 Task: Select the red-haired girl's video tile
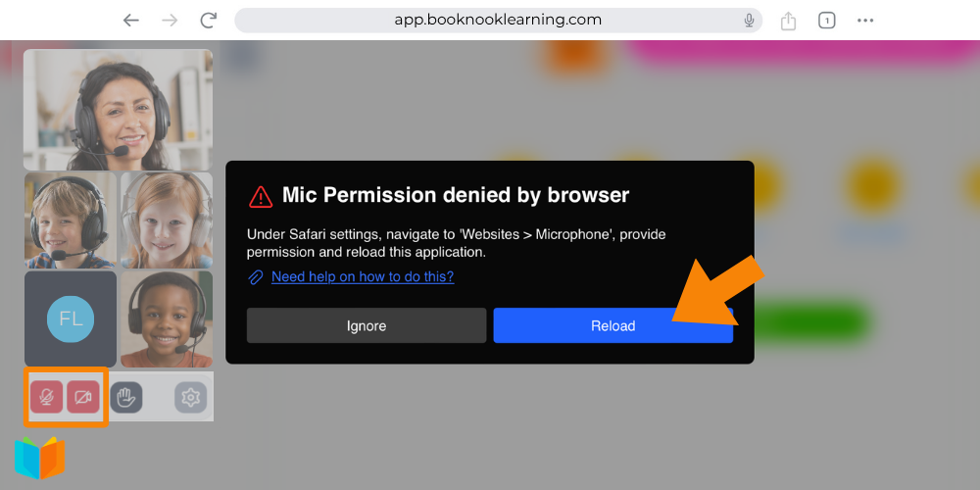167,220
